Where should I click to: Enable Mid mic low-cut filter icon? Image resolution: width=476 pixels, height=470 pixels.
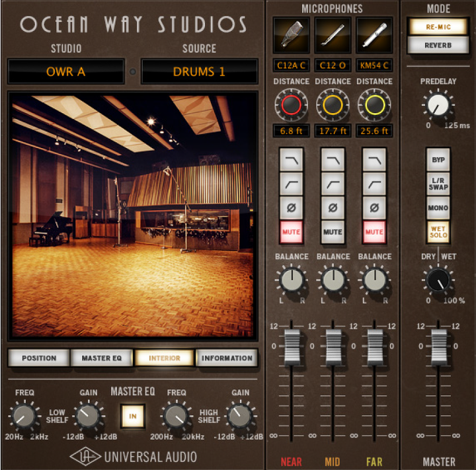click(x=333, y=184)
